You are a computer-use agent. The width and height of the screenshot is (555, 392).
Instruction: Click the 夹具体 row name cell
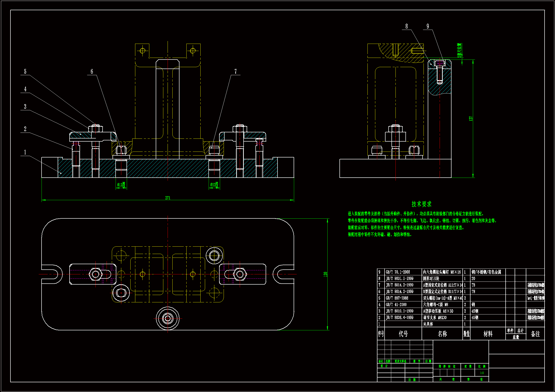tap(428, 324)
